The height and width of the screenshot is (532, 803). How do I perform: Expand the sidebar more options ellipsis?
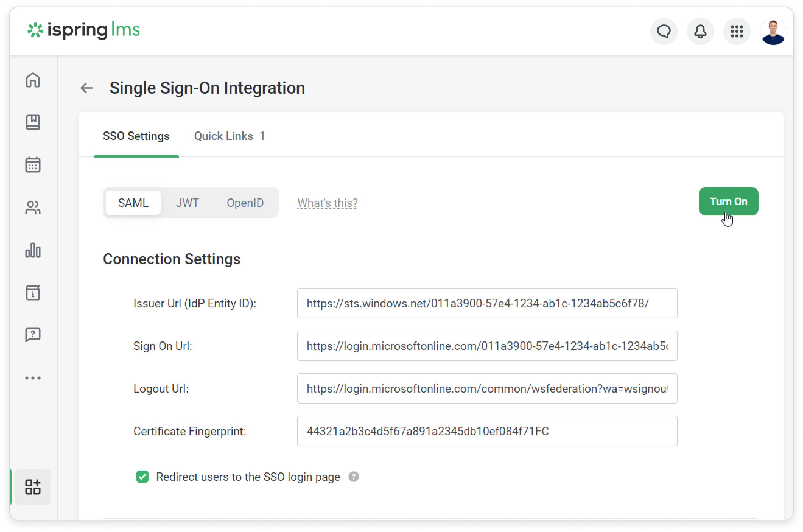pyautogui.click(x=33, y=378)
